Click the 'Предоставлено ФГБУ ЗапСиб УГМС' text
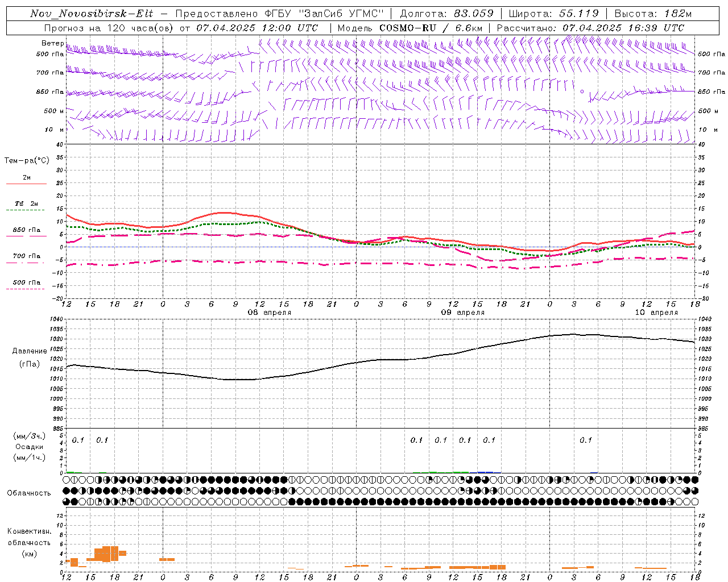 (x=280, y=14)
